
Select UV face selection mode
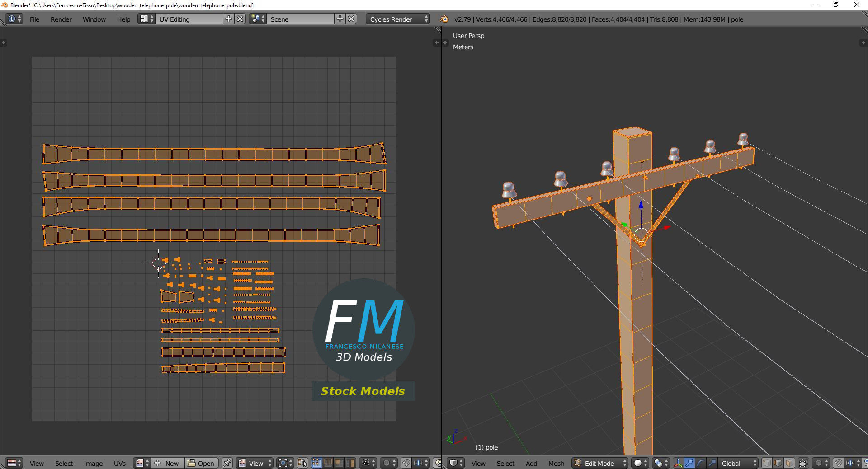click(x=339, y=463)
